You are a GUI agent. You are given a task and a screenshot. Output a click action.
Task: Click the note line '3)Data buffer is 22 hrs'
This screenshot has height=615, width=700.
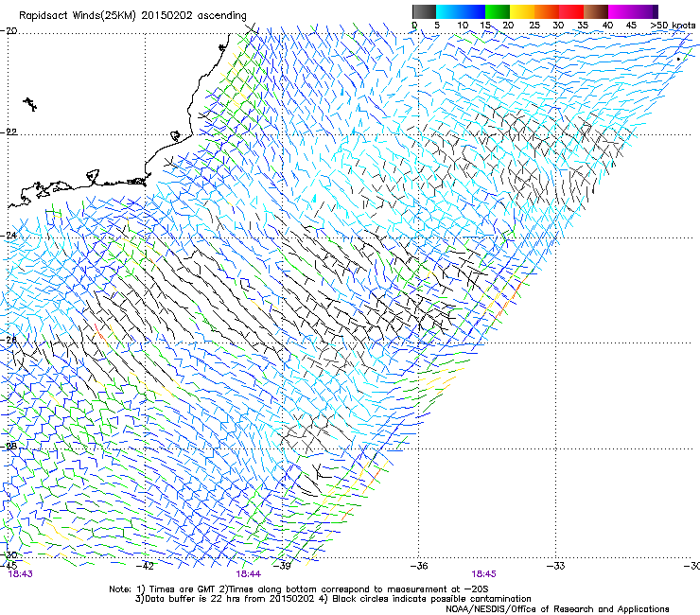coord(333,599)
